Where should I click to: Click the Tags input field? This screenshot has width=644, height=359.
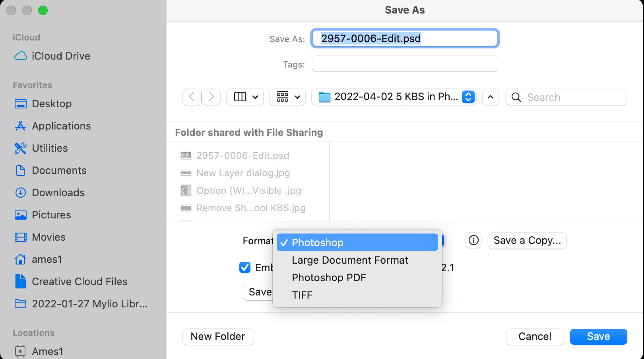coord(405,64)
